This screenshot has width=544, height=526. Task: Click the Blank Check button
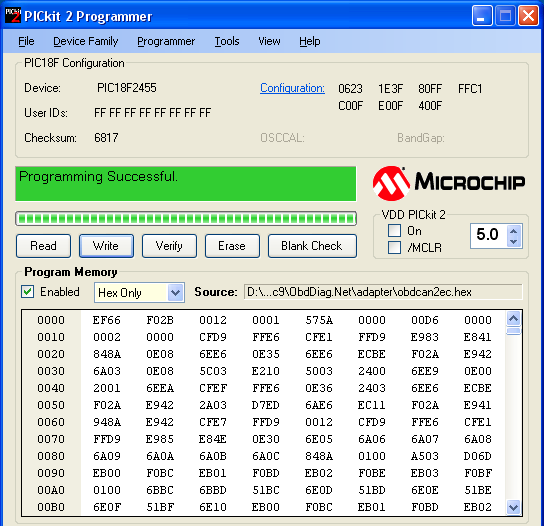click(312, 246)
